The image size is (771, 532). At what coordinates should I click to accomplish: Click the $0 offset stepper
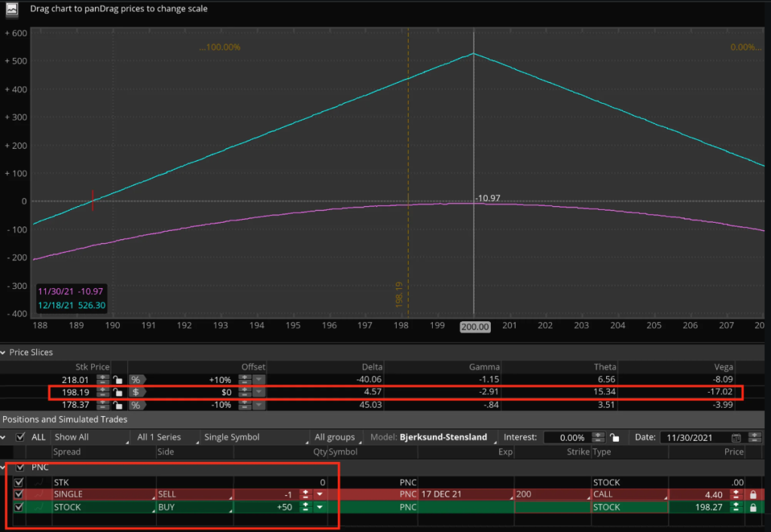pyautogui.click(x=245, y=392)
